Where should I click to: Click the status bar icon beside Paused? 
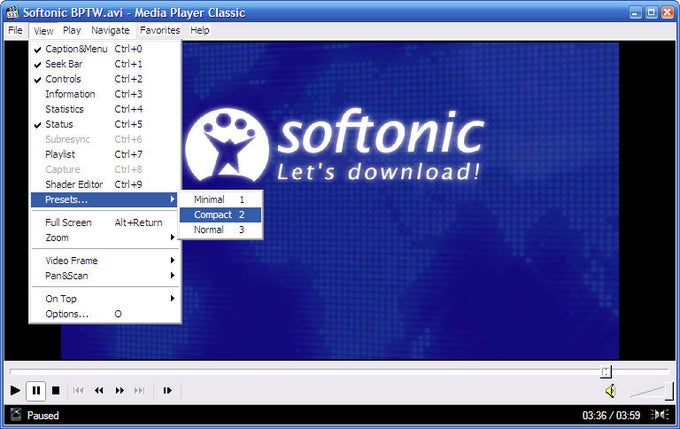(x=16, y=415)
